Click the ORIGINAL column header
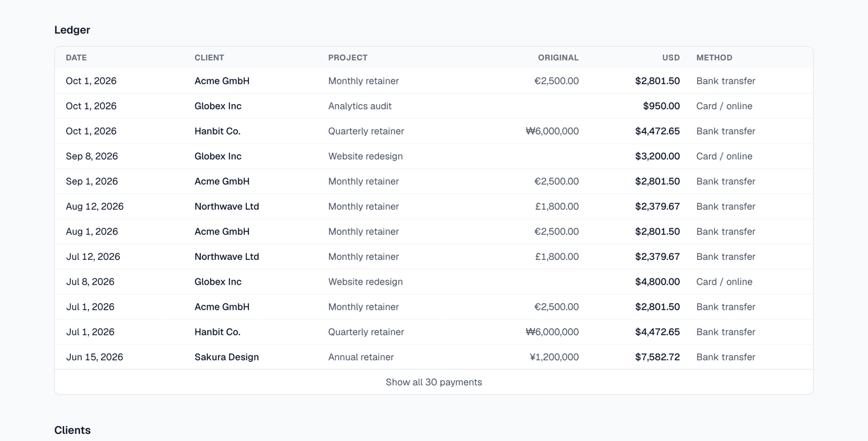Screen dimensions: 868x441 tap(558, 57)
